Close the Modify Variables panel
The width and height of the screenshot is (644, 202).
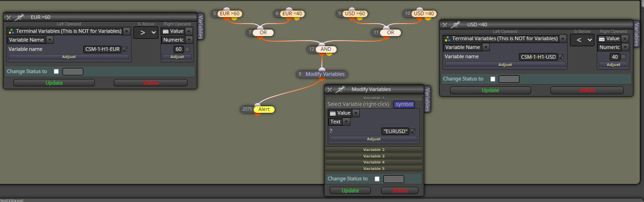pyautogui.click(x=330, y=90)
